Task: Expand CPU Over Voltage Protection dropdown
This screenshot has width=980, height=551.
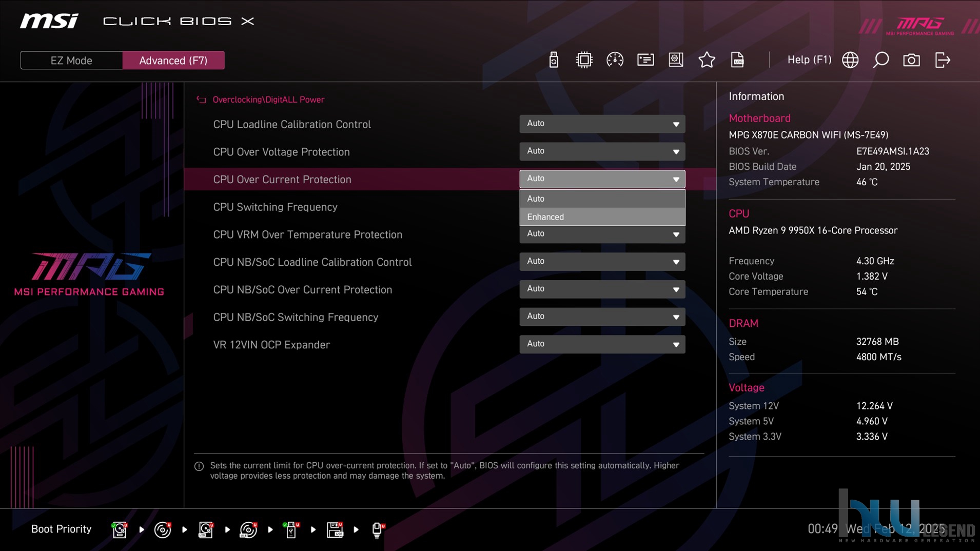Action: coord(602,151)
